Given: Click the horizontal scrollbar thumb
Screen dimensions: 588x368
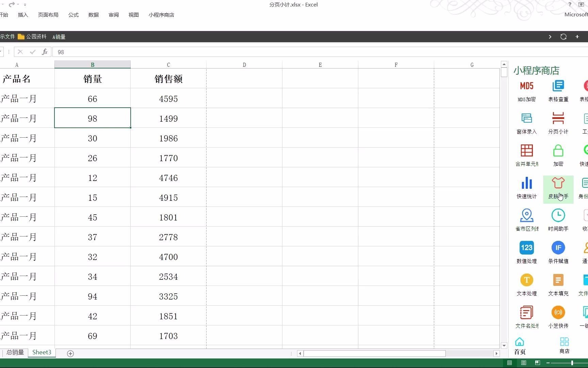Looking at the screenshot, I should point(374,353).
